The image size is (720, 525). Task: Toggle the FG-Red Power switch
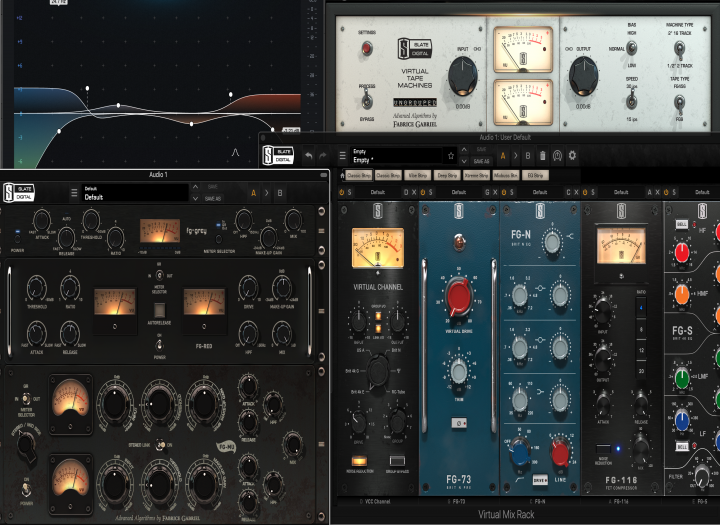(x=159, y=344)
